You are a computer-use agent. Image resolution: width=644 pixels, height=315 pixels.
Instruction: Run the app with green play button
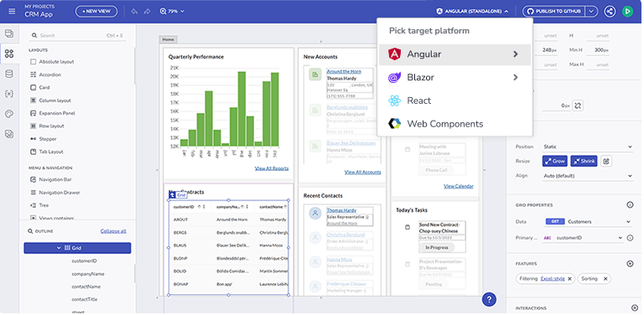pyautogui.click(x=627, y=11)
